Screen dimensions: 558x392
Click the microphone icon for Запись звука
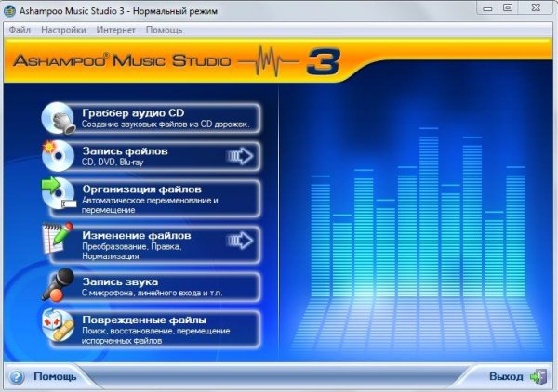tap(58, 285)
